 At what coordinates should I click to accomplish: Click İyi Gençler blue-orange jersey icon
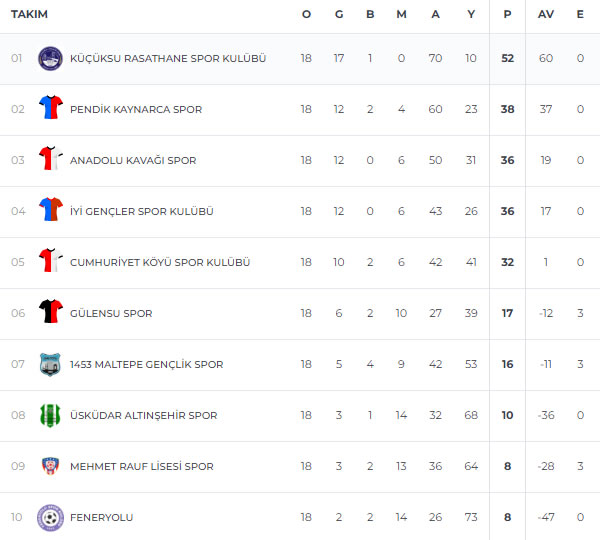[51, 209]
